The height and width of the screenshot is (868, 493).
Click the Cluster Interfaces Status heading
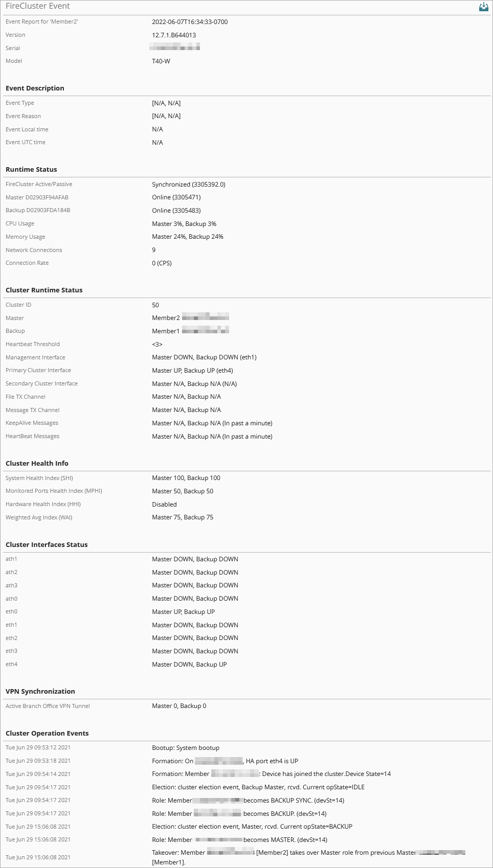click(47, 545)
